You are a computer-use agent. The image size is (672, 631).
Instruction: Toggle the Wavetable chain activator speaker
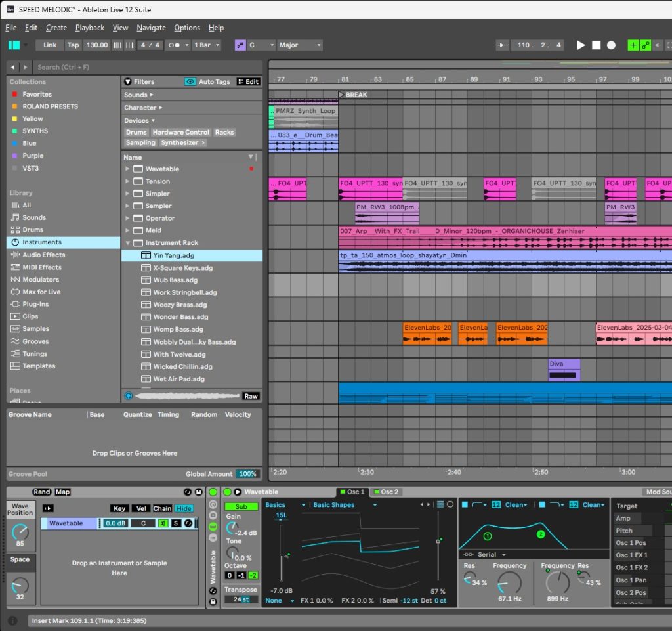(162, 523)
